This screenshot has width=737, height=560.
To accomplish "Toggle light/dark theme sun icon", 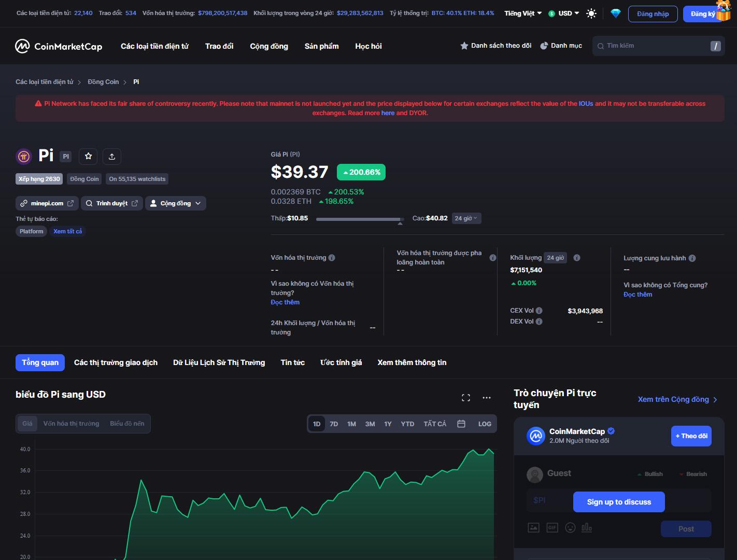I will click(x=591, y=13).
